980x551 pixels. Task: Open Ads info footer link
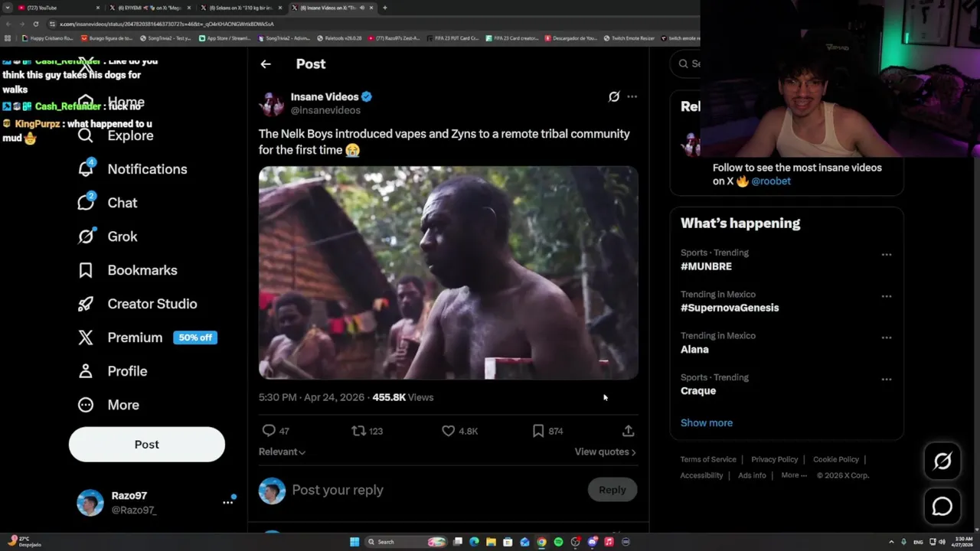[752, 475]
